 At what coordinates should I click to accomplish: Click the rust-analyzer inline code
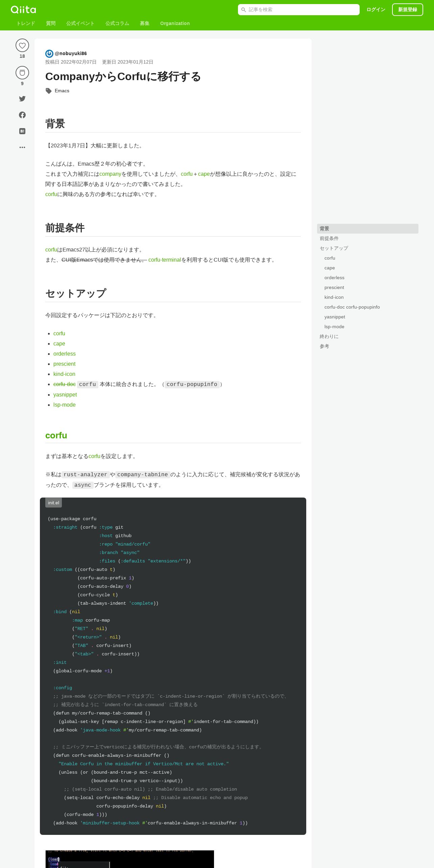[85, 475]
